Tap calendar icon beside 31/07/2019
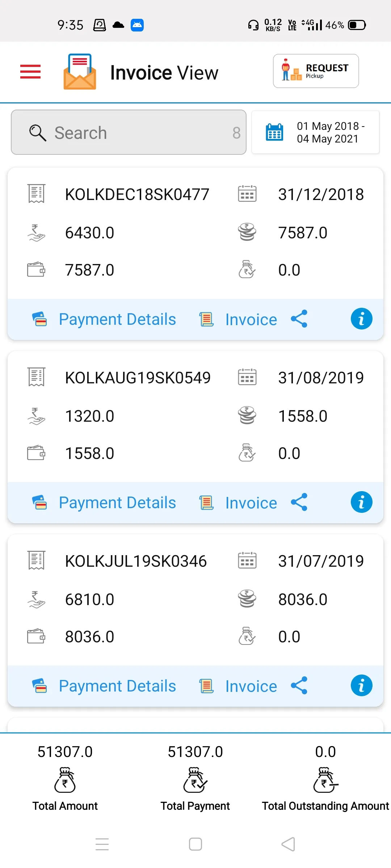 pos(247,561)
